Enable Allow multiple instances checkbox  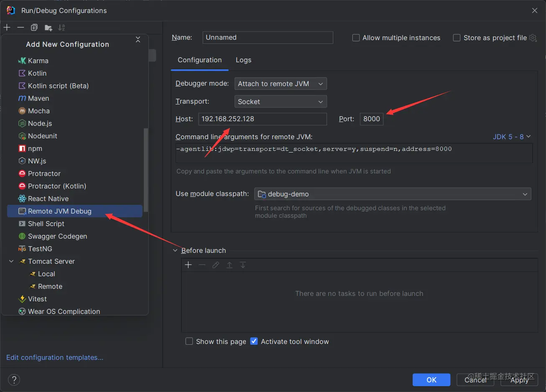click(x=356, y=38)
